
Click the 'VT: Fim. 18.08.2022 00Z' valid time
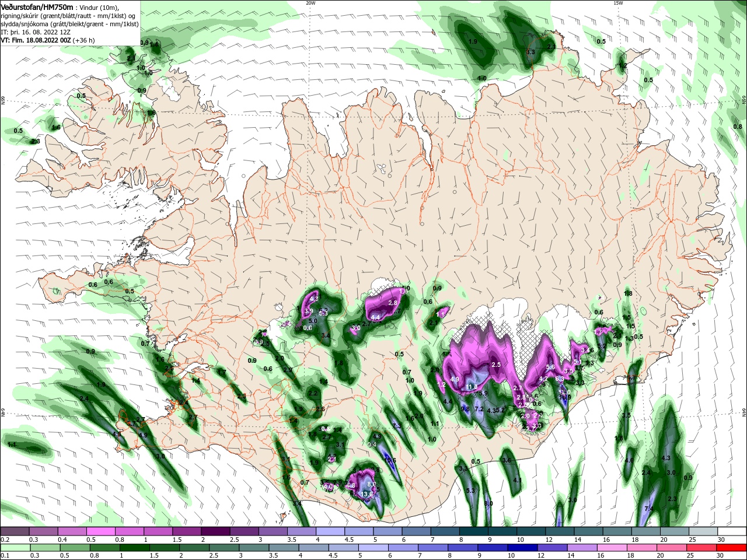[x=36, y=40]
